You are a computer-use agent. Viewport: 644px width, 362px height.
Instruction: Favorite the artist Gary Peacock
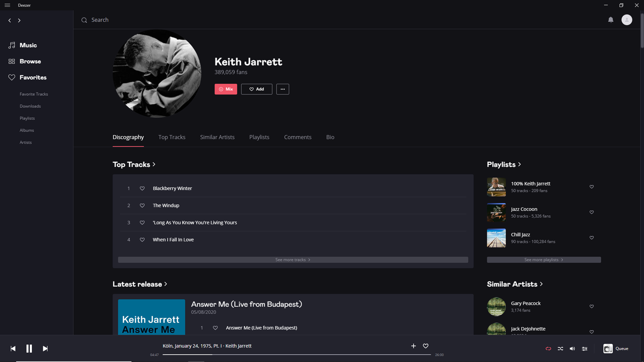tap(592, 306)
